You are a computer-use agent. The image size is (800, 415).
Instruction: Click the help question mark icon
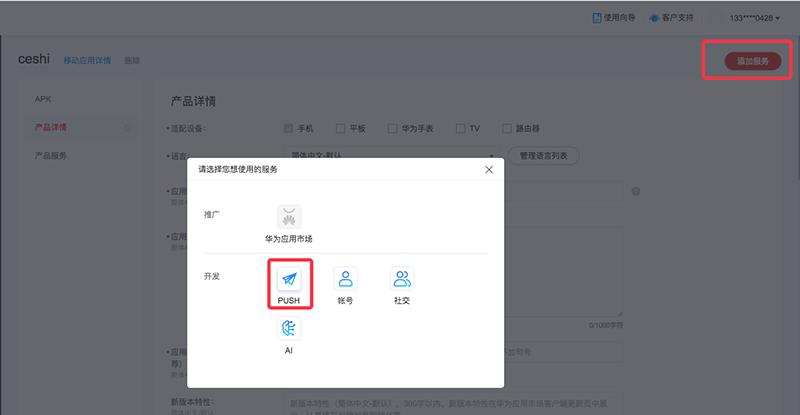[x=636, y=190]
